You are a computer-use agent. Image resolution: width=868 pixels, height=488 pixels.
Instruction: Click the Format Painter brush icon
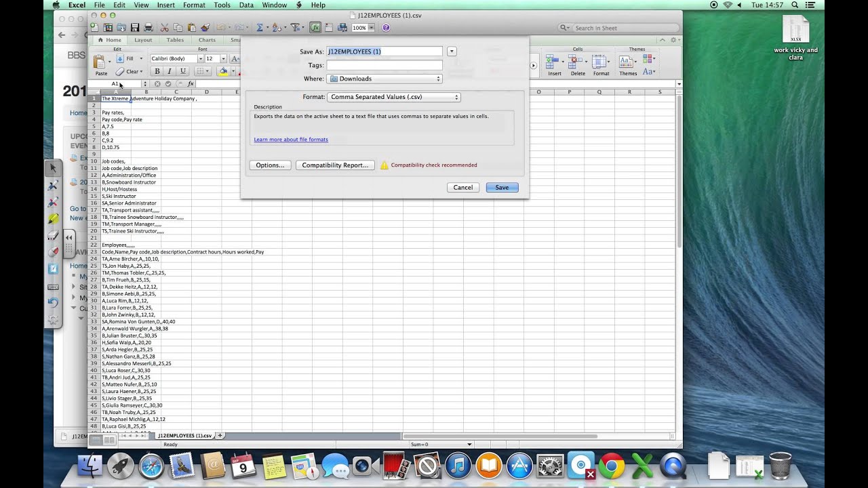pos(204,28)
